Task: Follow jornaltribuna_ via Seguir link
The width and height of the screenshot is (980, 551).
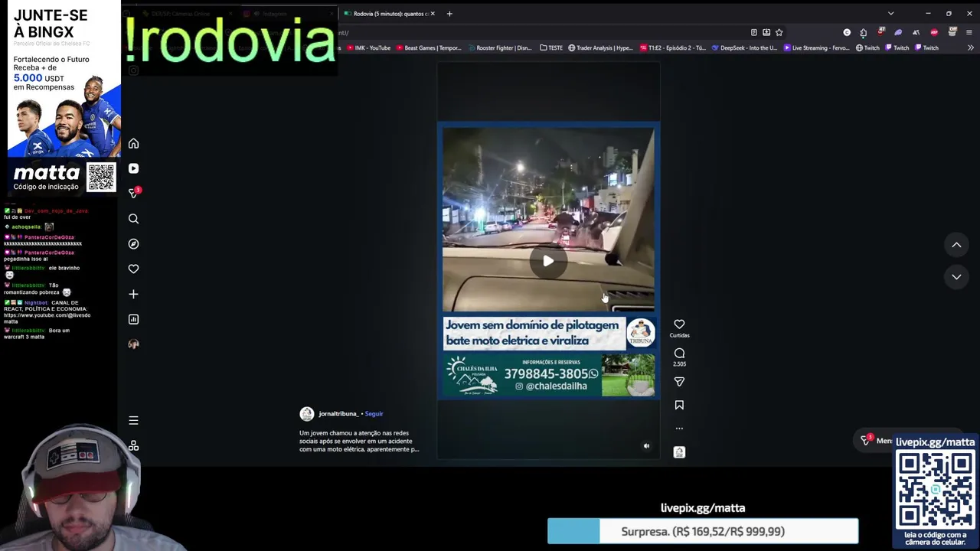Action: [x=374, y=414]
